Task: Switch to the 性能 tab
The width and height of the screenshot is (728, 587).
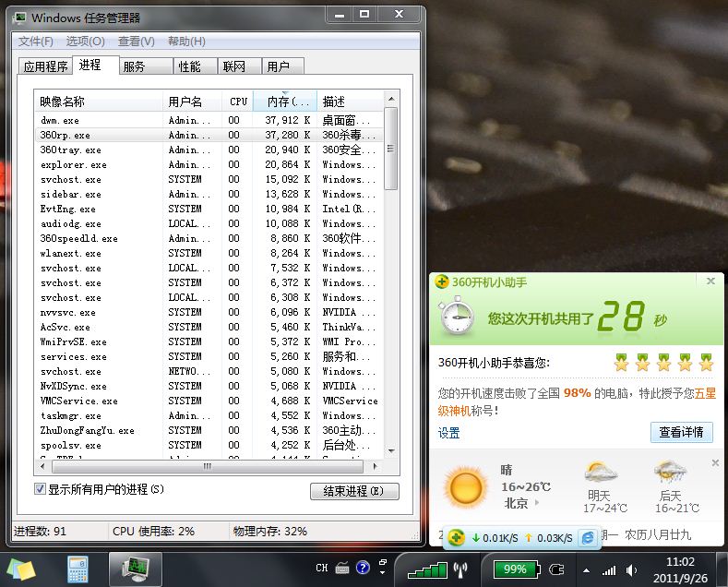Action: pyautogui.click(x=190, y=66)
